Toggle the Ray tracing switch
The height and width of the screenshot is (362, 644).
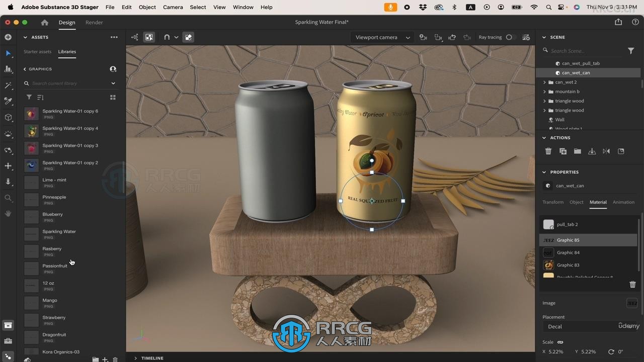point(510,37)
